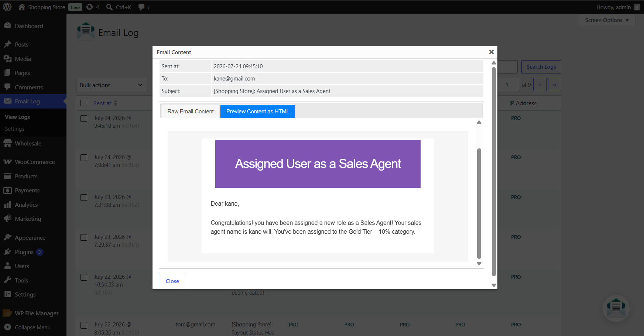This screenshot has width=644, height=336.
Task: Check the July 24, 2026 9:45:10 am row
Action: [x=84, y=118]
